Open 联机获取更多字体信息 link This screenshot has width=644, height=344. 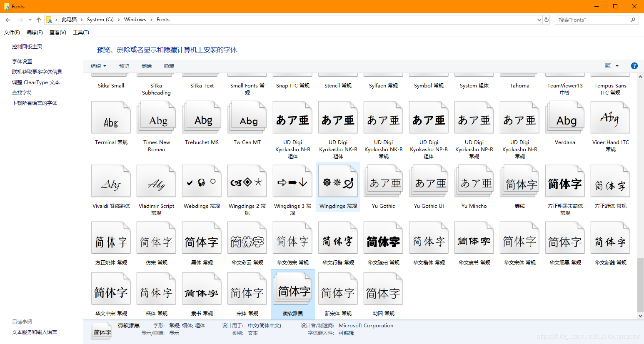click(x=37, y=72)
